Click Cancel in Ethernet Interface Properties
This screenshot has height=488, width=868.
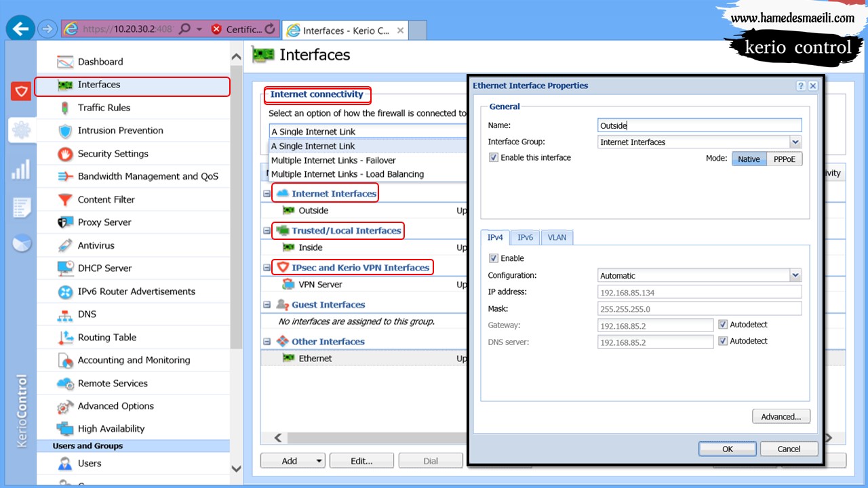[789, 449]
